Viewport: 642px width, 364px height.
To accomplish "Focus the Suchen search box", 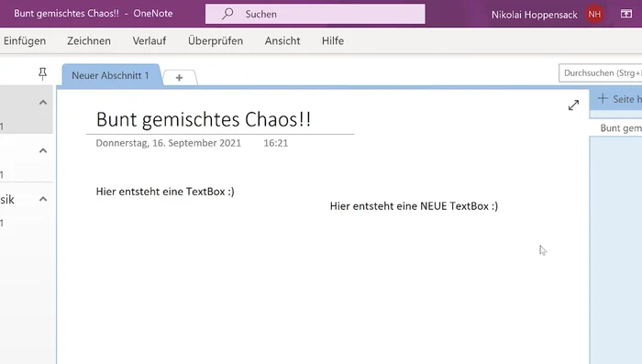I will (315, 14).
